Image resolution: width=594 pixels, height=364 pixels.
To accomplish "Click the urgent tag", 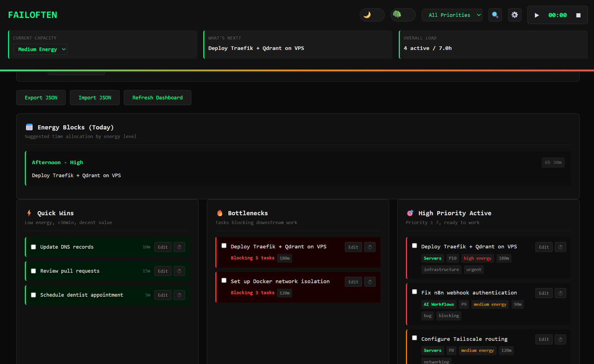I will pyautogui.click(x=474, y=270).
